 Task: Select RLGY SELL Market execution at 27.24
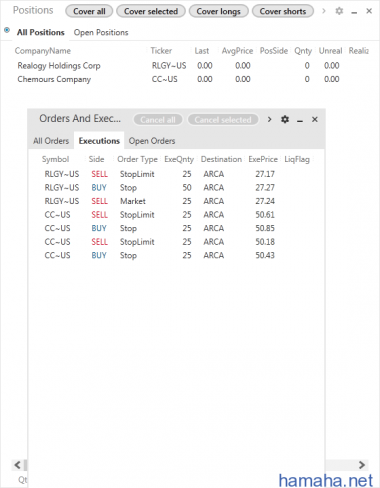[x=177, y=201]
